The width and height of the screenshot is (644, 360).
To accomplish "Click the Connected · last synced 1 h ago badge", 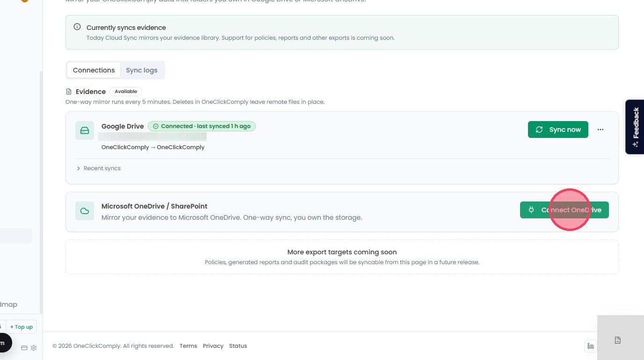I will click(x=202, y=126).
